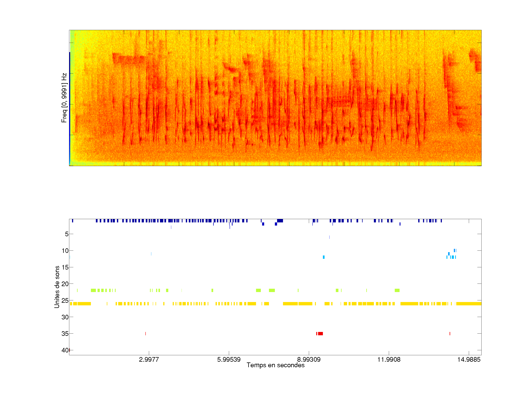Click the y-axis tick label 15
The width and height of the screenshot is (532, 399).
[65, 267]
